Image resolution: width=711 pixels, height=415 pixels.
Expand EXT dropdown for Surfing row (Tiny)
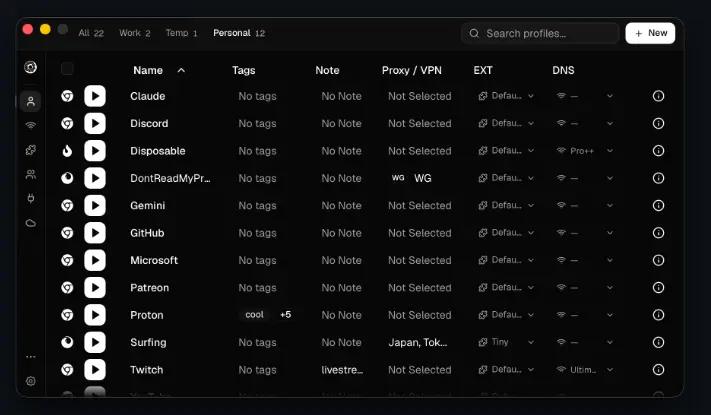(506, 342)
